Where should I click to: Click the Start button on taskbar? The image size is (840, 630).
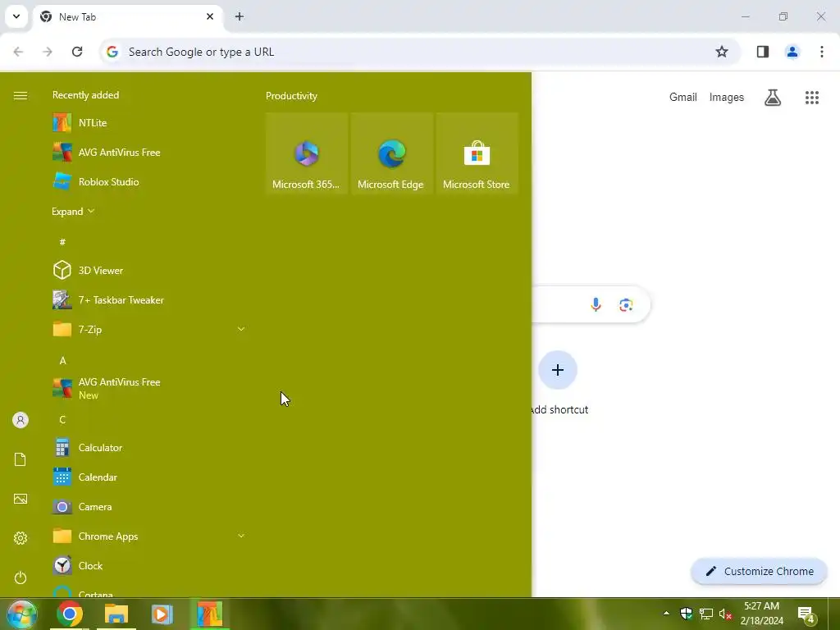[x=22, y=614]
